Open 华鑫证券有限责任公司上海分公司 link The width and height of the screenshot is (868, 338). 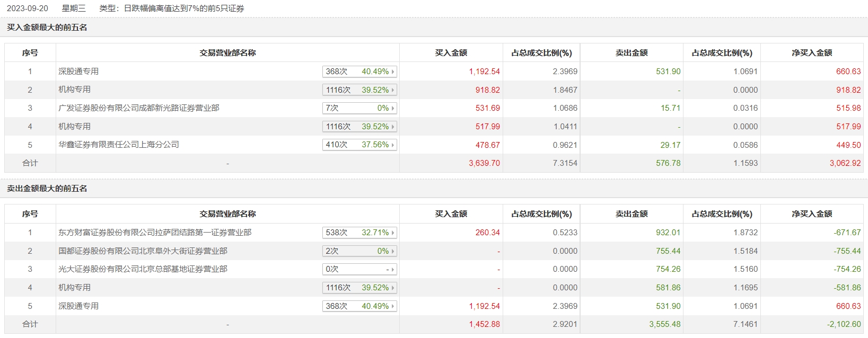118,145
